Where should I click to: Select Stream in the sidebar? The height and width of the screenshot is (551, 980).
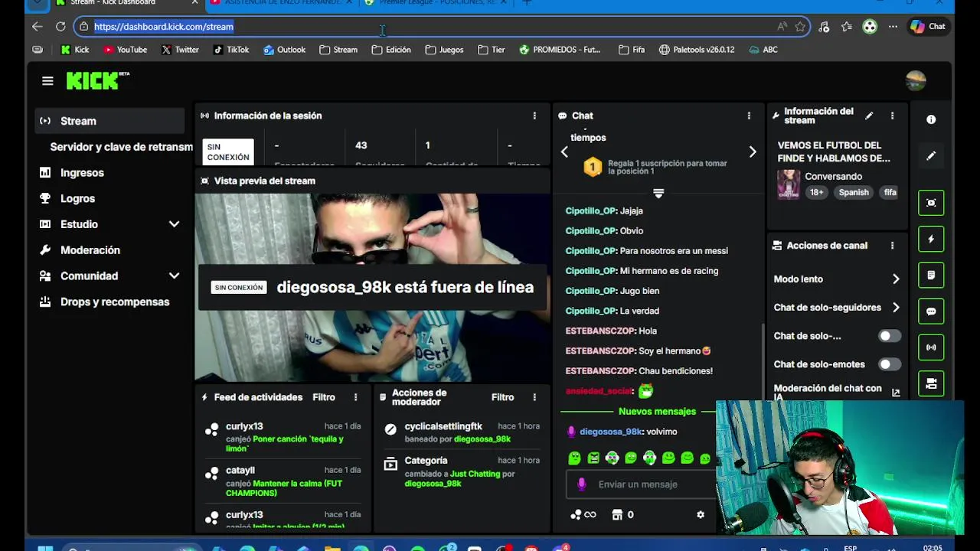[x=110, y=121]
